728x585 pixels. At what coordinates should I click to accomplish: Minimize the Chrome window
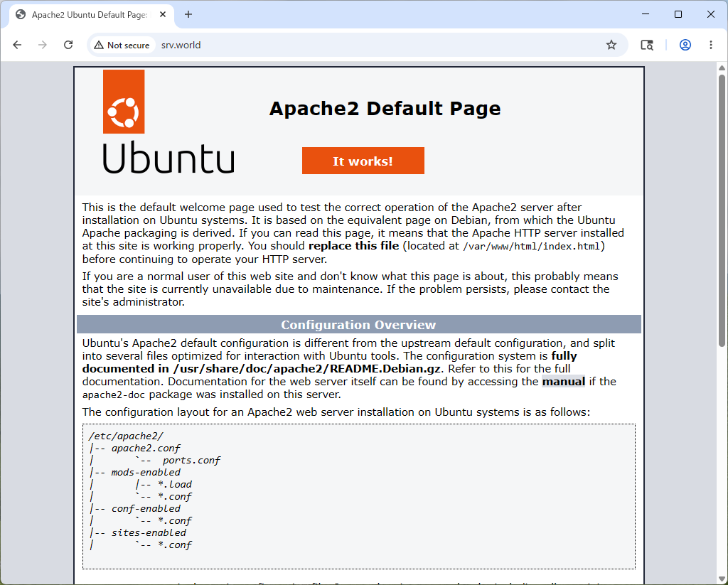pos(646,14)
